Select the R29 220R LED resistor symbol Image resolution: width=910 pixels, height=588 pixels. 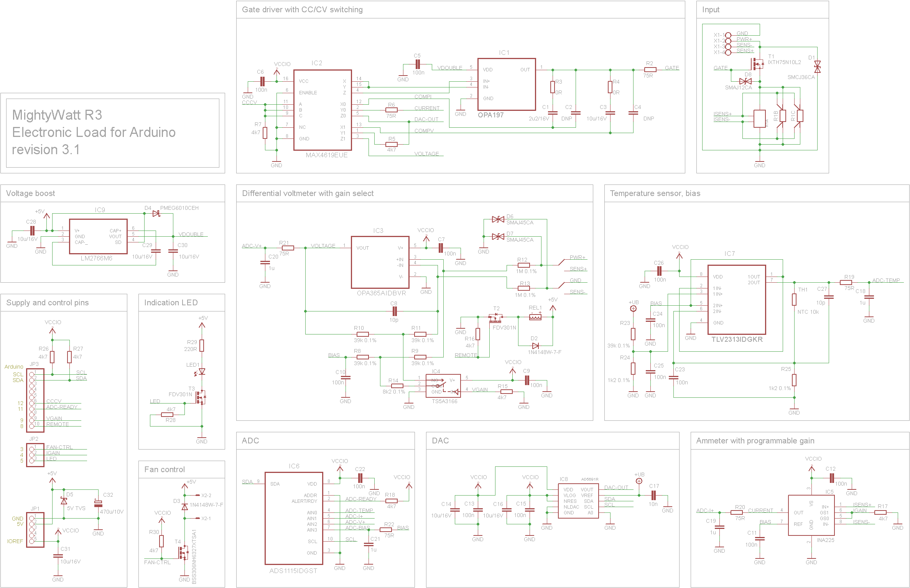tap(202, 346)
